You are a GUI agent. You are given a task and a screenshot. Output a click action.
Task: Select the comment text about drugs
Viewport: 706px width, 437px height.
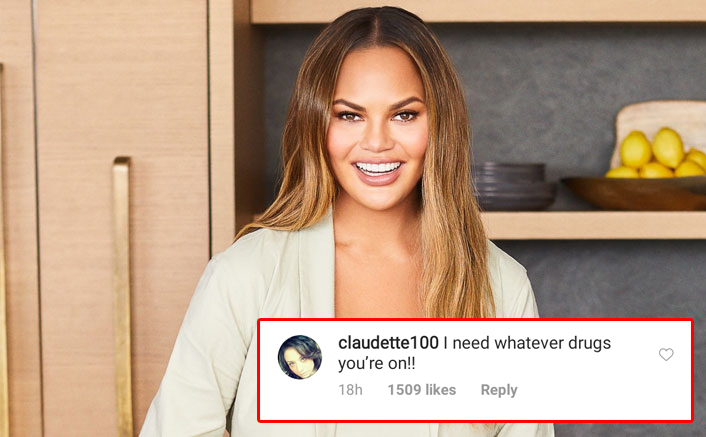pos(475,353)
